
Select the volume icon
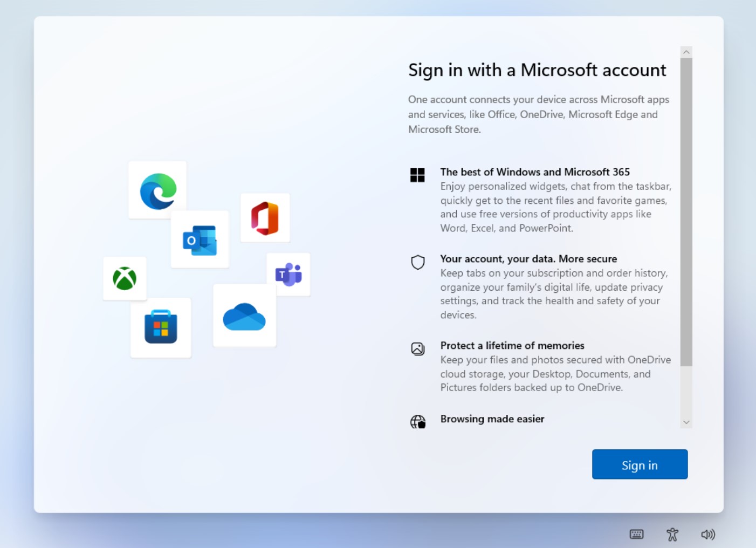click(708, 534)
